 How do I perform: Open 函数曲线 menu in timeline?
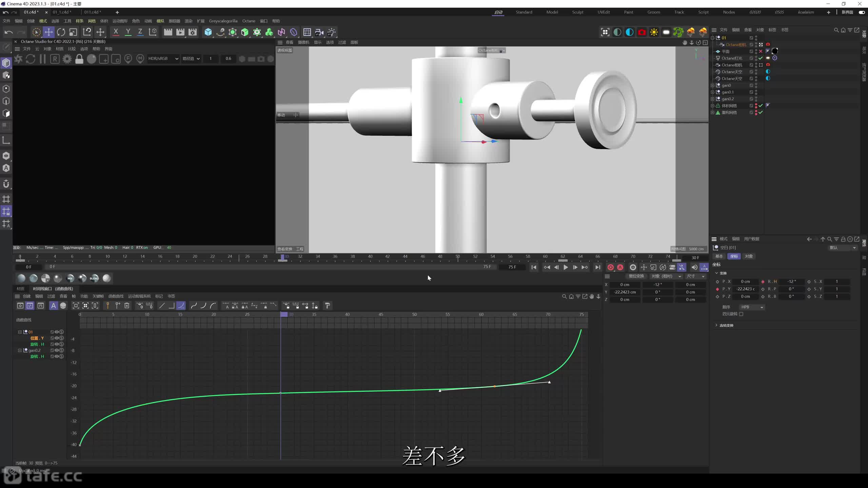tap(116, 296)
